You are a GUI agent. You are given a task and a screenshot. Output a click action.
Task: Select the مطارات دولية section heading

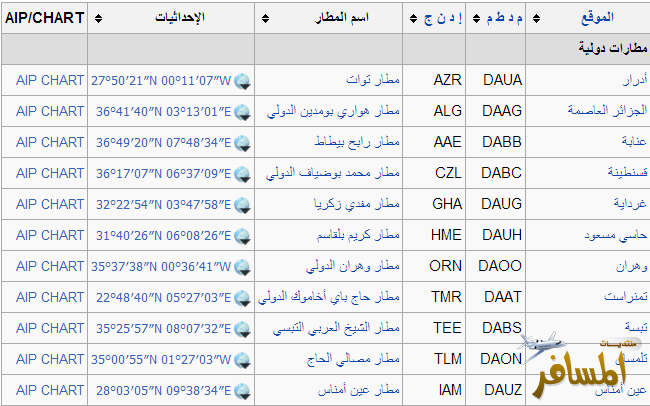click(613, 48)
